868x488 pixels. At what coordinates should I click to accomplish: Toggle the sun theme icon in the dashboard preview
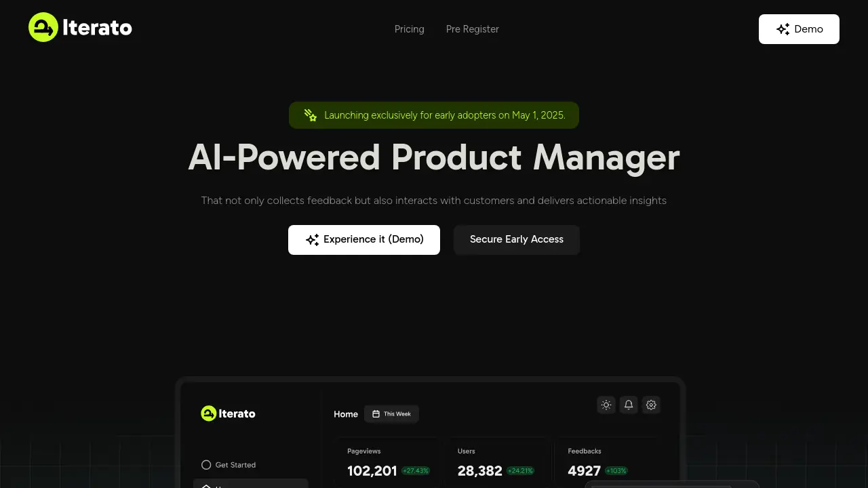(x=606, y=405)
